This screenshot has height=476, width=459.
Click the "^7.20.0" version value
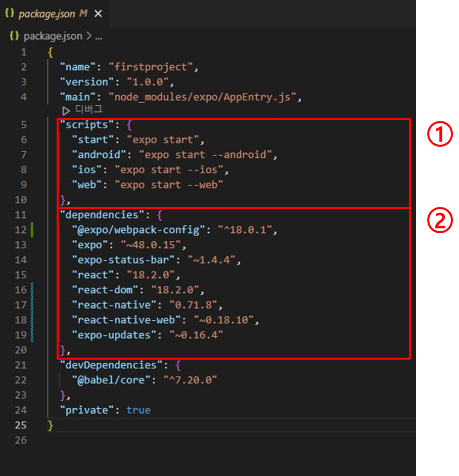pyautogui.click(x=190, y=380)
